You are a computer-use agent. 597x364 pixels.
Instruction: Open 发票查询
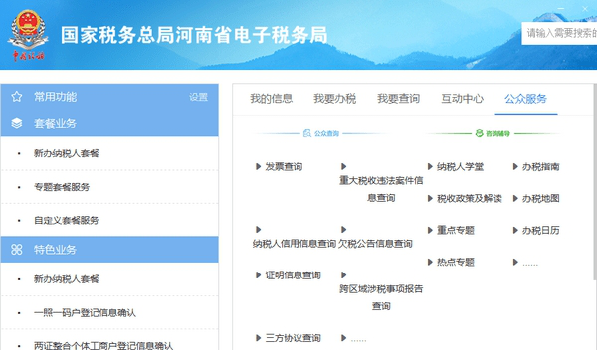click(284, 166)
